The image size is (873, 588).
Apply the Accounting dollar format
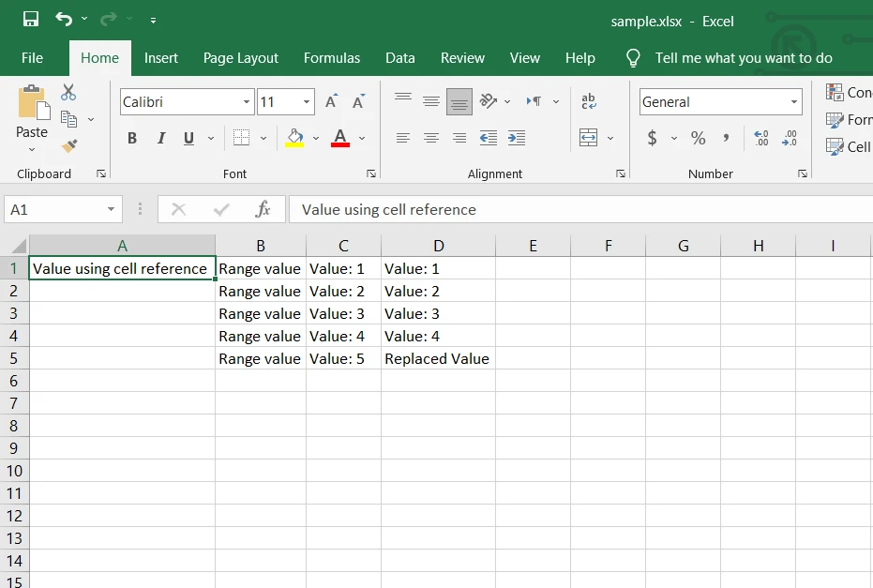coord(653,138)
